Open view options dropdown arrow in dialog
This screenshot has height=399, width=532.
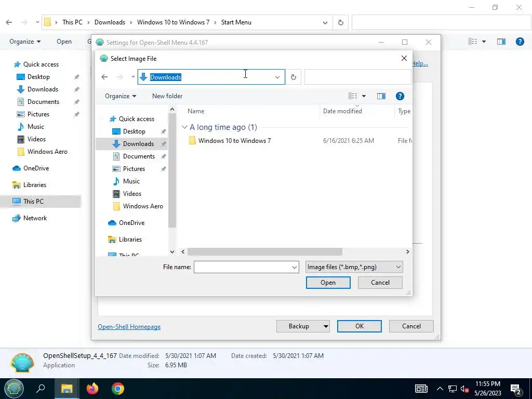364,96
